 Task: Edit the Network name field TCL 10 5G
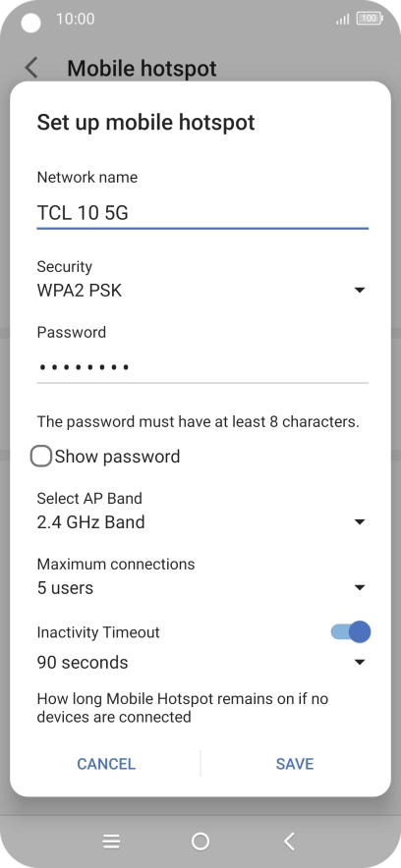coord(202,213)
